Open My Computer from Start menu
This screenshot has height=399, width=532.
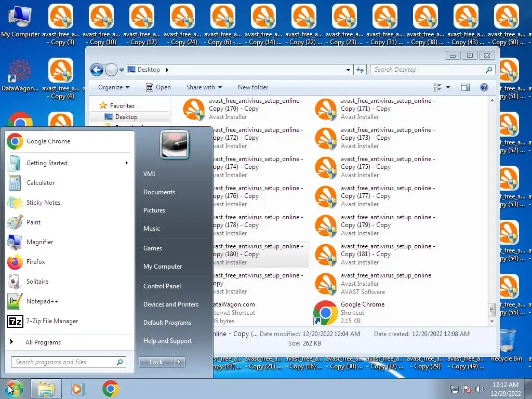[163, 267]
